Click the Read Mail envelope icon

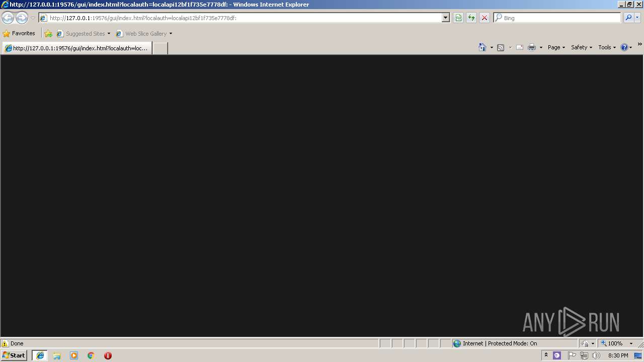pos(520,47)
